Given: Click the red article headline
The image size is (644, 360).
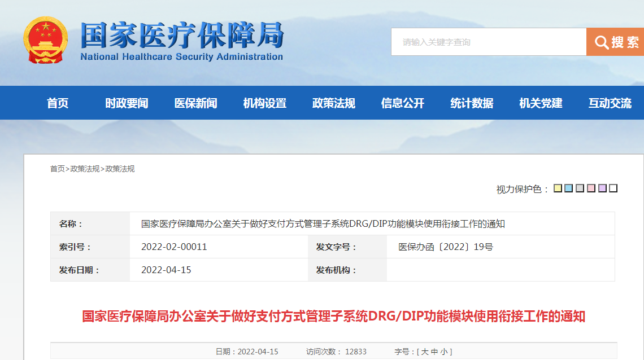Looking at the screenshot, I should pos(333,316).
